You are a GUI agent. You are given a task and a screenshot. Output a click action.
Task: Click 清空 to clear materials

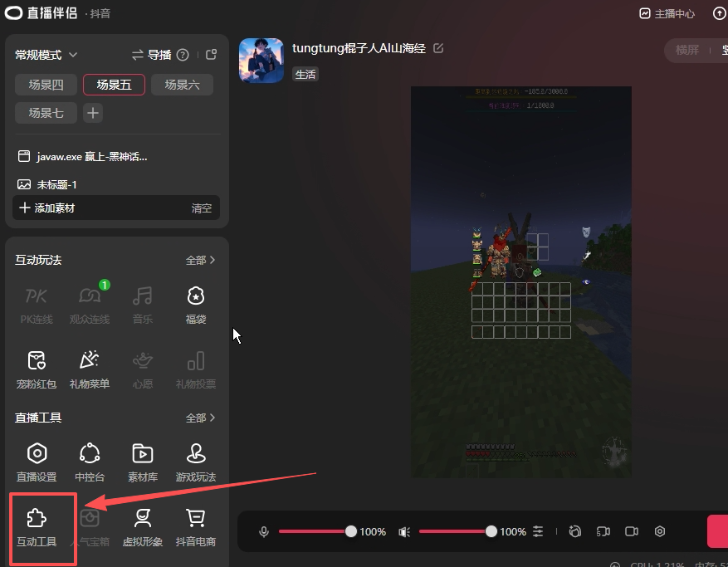(x=202, y=208)
